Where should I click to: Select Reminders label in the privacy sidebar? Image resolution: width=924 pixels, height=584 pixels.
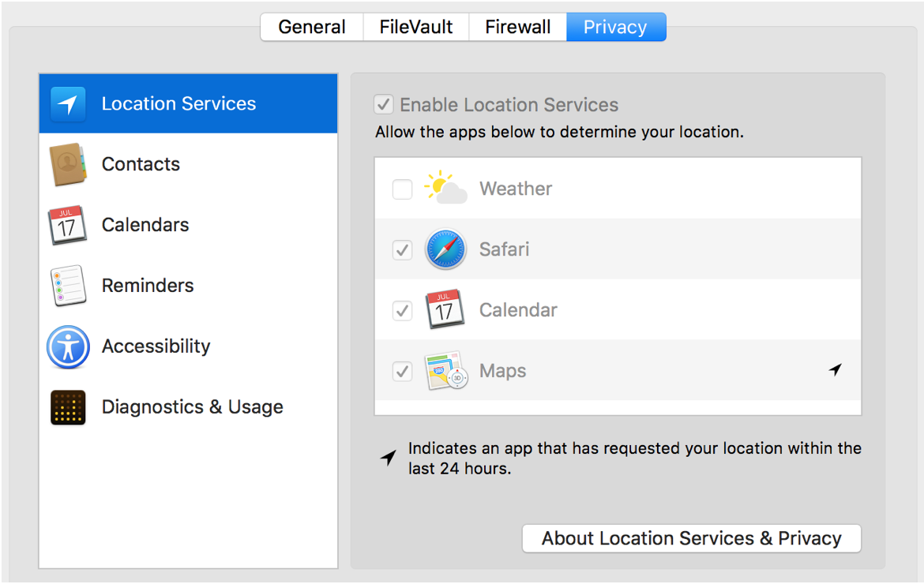[x=148, y=286]
